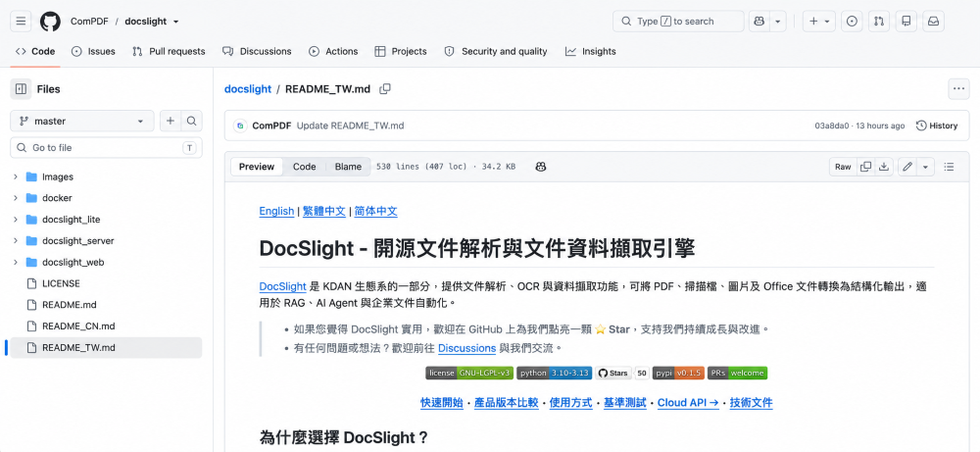Download raw file icon
The height and width of the screenshot is (452, 980).
coord(884,167)
